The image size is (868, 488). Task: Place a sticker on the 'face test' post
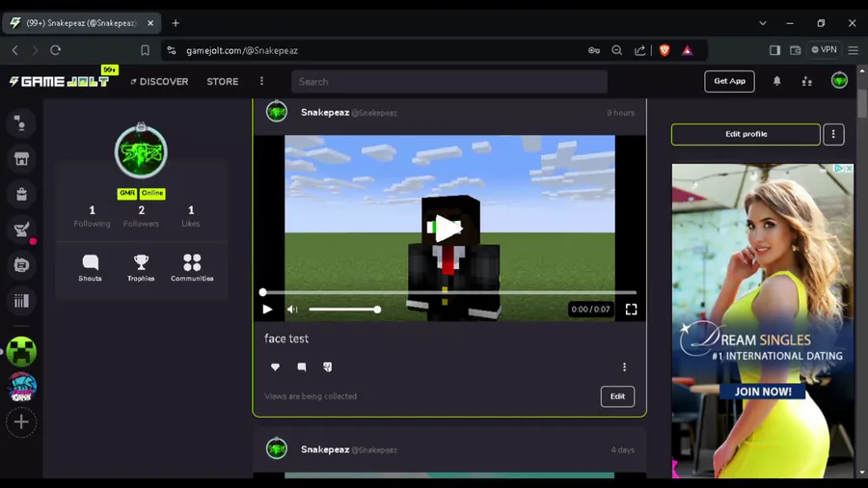click(x=328, y=366)
